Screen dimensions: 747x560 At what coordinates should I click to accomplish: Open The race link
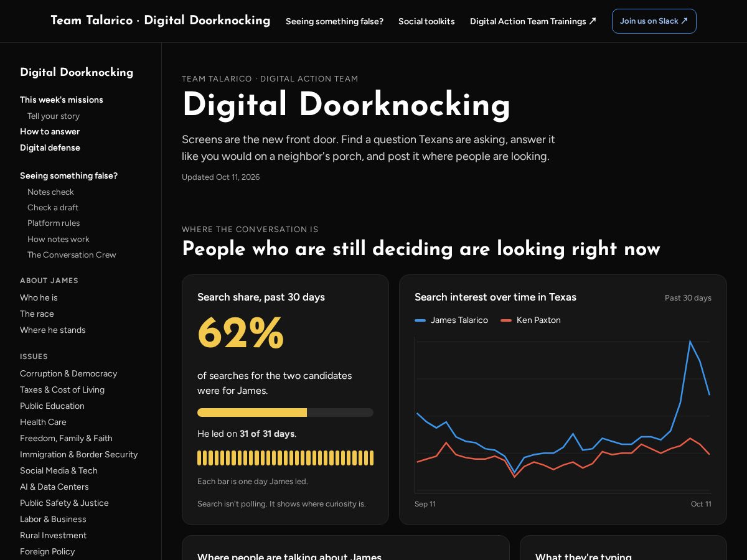(37, 314)
